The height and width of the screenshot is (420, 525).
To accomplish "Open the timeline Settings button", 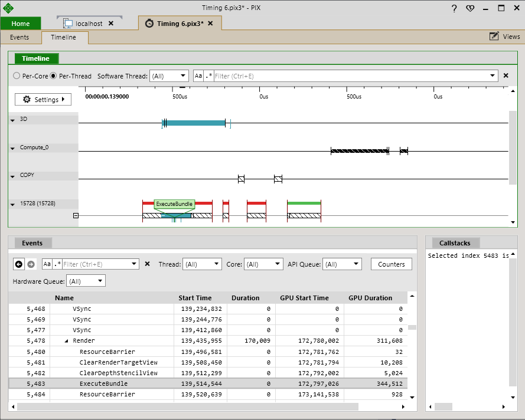I will pyautogui.click(x=43, y=100).
